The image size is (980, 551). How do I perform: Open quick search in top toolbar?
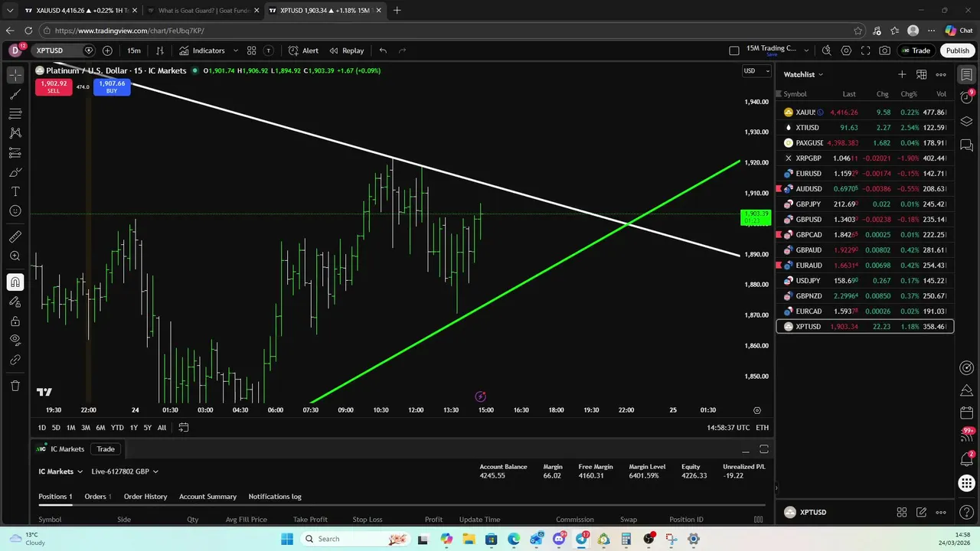(x=826, y=51)
